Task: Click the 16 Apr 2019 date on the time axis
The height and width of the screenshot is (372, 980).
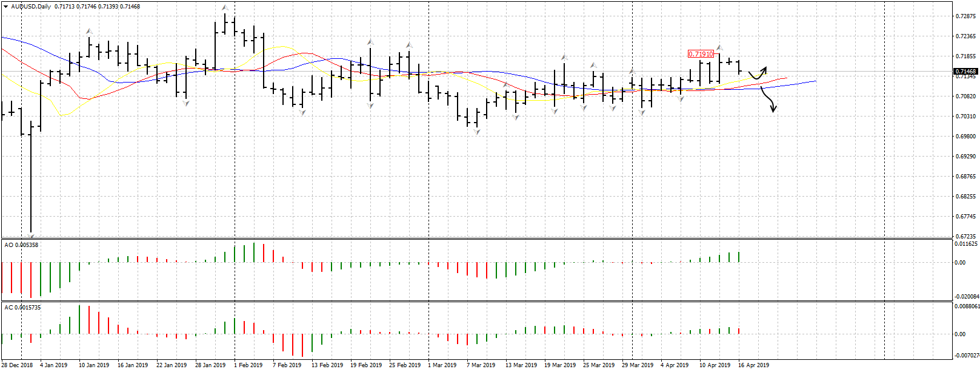Action: 753,365
